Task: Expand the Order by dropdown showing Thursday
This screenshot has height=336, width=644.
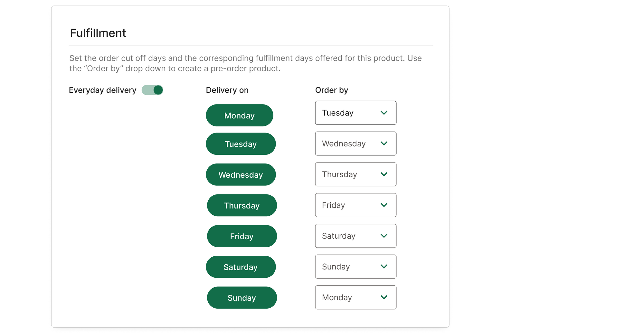Action: click(356, 174)
